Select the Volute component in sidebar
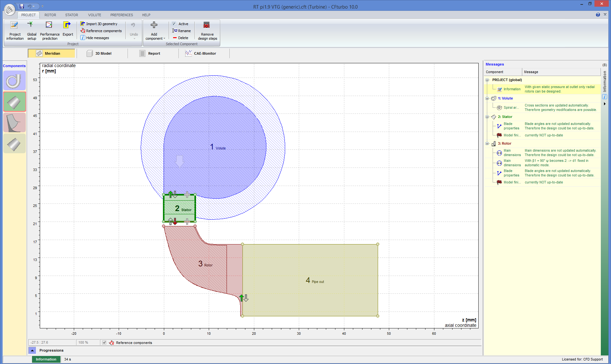Image resolution: width=611 pixels, height=364 pixels. tap(14, 81)
